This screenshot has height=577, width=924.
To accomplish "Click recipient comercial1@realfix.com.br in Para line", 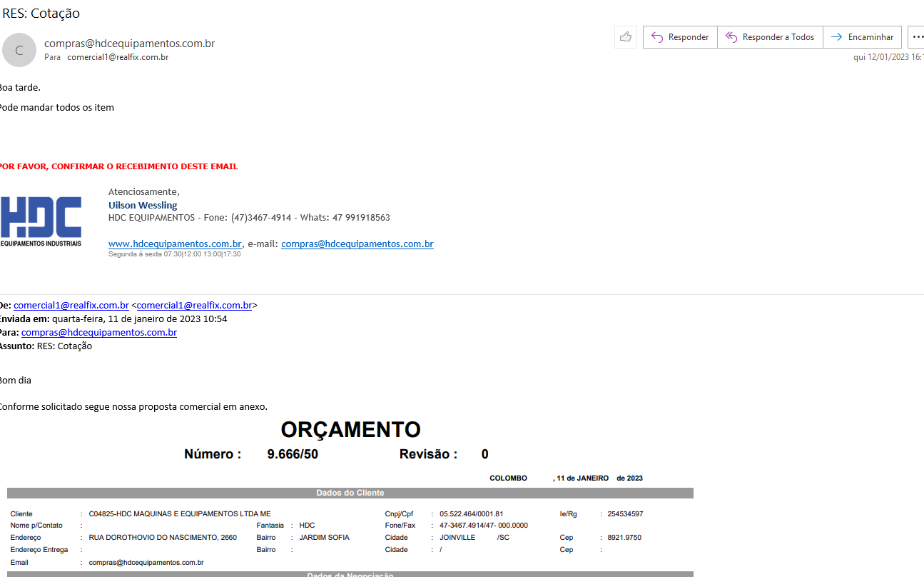I will coord(118,57).
